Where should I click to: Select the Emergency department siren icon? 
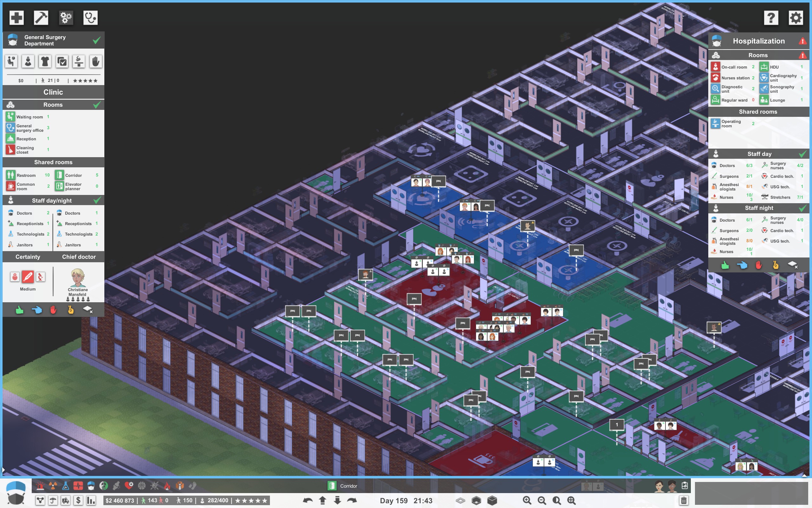tap(40, 485)
